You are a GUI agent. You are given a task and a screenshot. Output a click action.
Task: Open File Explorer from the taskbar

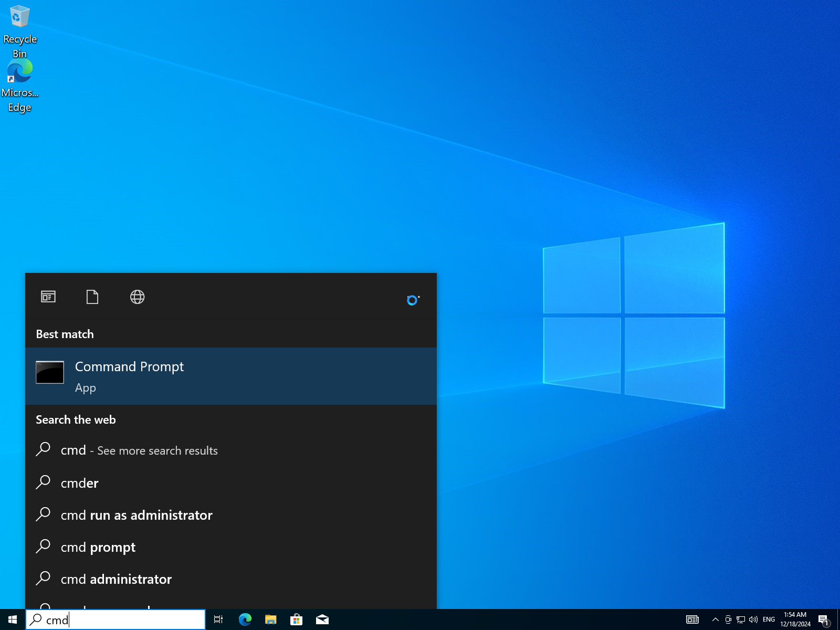270,620
